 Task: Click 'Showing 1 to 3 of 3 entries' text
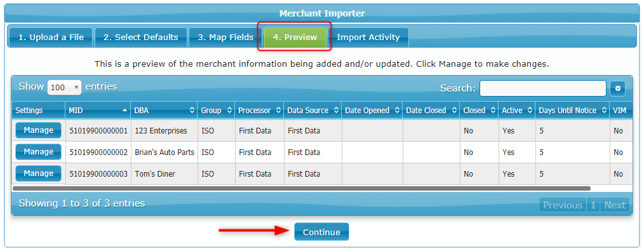(82, 203)
